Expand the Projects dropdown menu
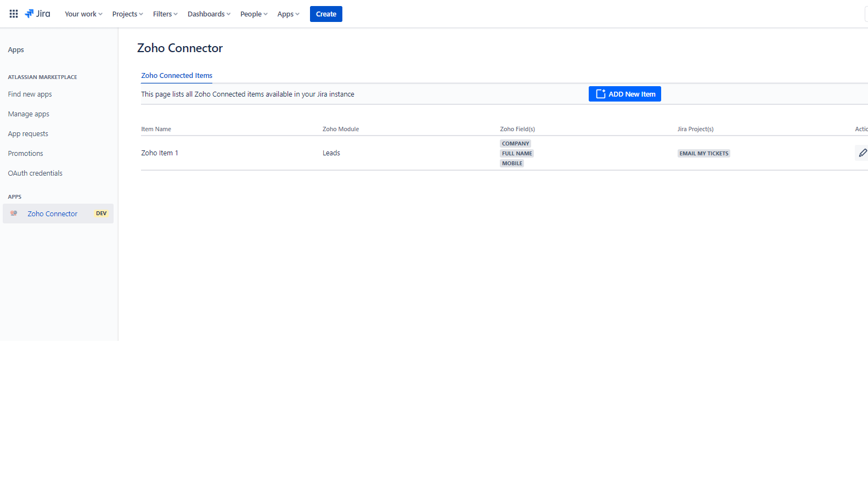868x494 pixels. click(127, 14)
